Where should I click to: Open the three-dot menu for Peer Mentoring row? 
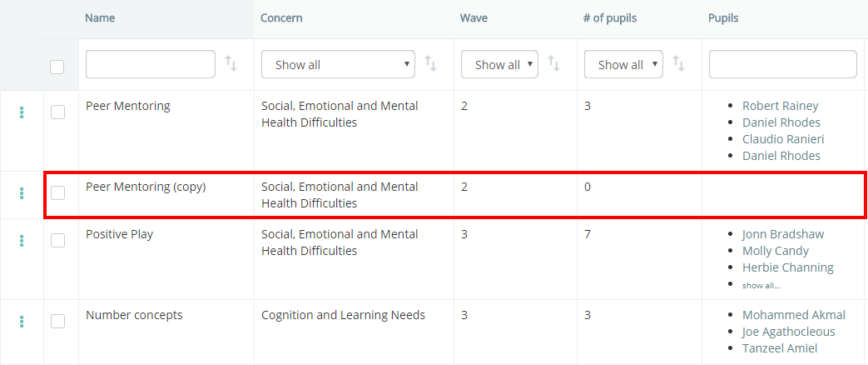(x=22, y=112)
